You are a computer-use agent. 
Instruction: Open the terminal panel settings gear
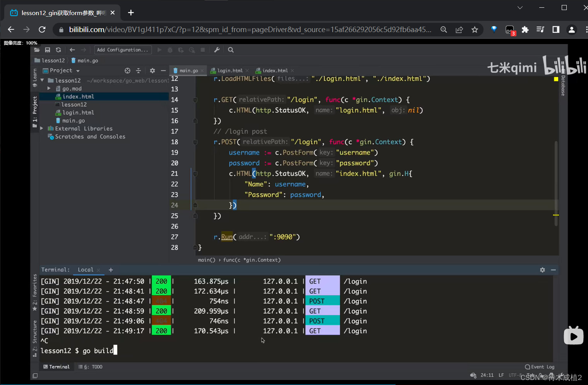pos(542,270)
